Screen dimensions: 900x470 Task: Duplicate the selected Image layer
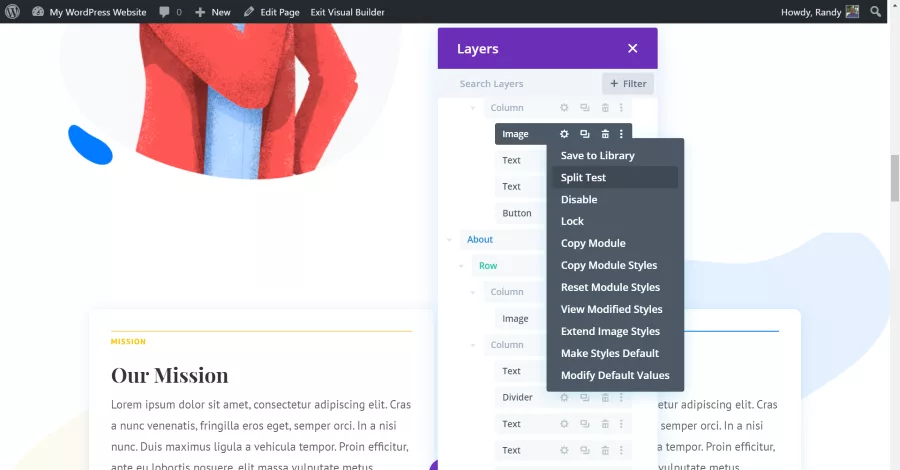pyautogui.click(x=584, y=134)
